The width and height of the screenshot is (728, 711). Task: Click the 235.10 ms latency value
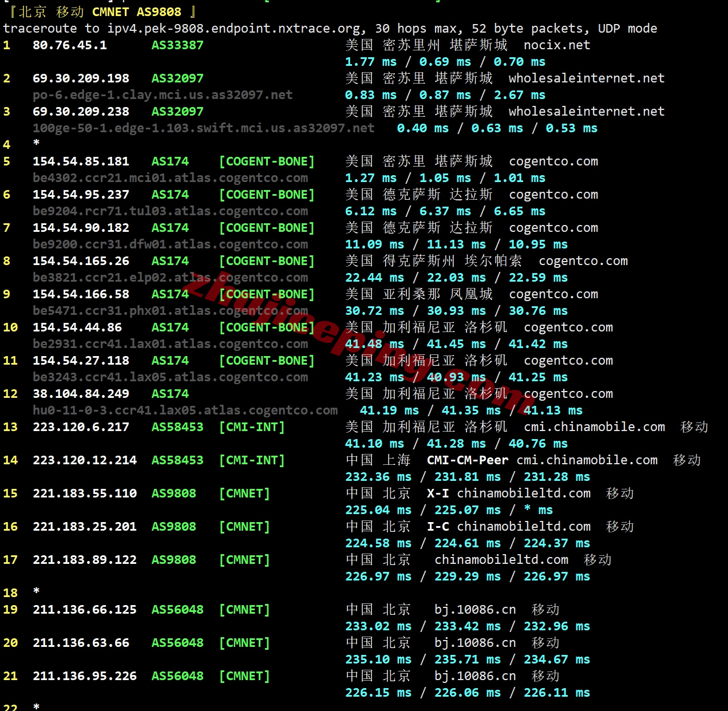coord(378,659)
